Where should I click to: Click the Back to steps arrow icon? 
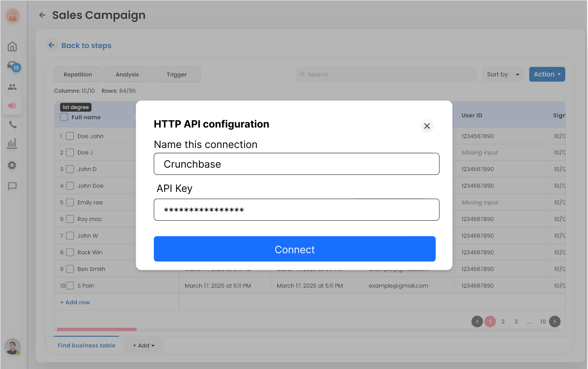click(x=52, y=45)
